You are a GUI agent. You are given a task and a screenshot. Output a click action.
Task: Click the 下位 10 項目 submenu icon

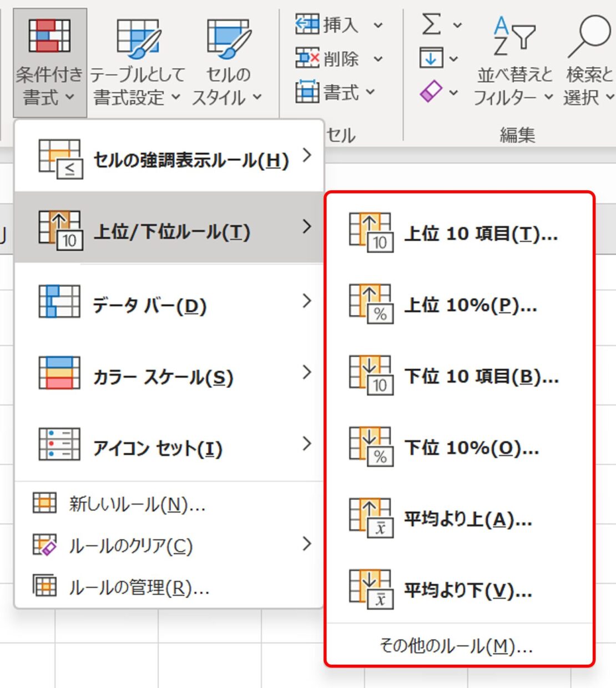coord(371,375)
